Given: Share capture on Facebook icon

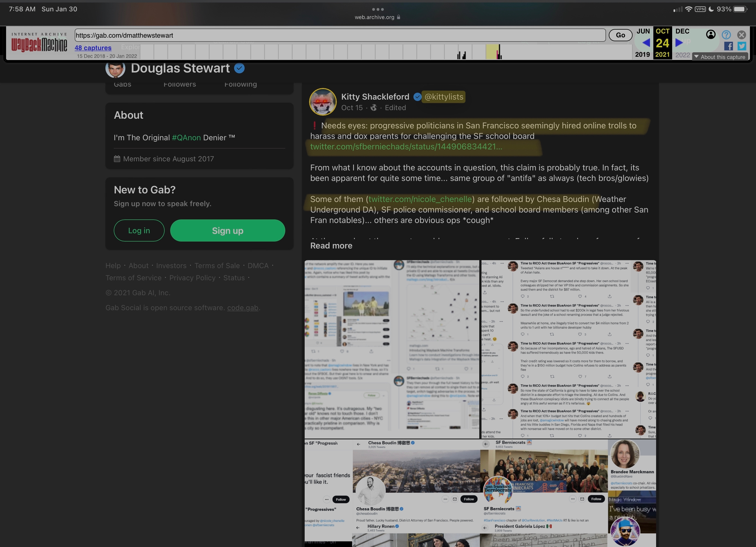Looking at the screenshot, I should tap(728, 46).
